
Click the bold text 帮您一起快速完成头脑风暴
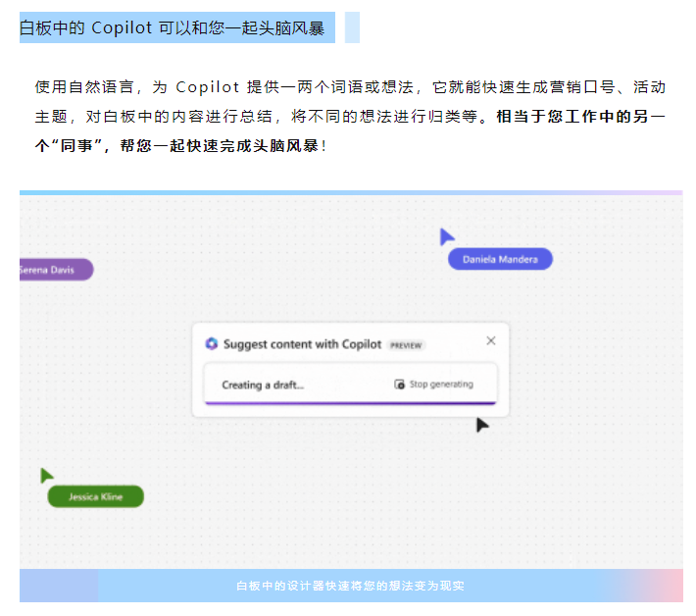click(220, 146)
